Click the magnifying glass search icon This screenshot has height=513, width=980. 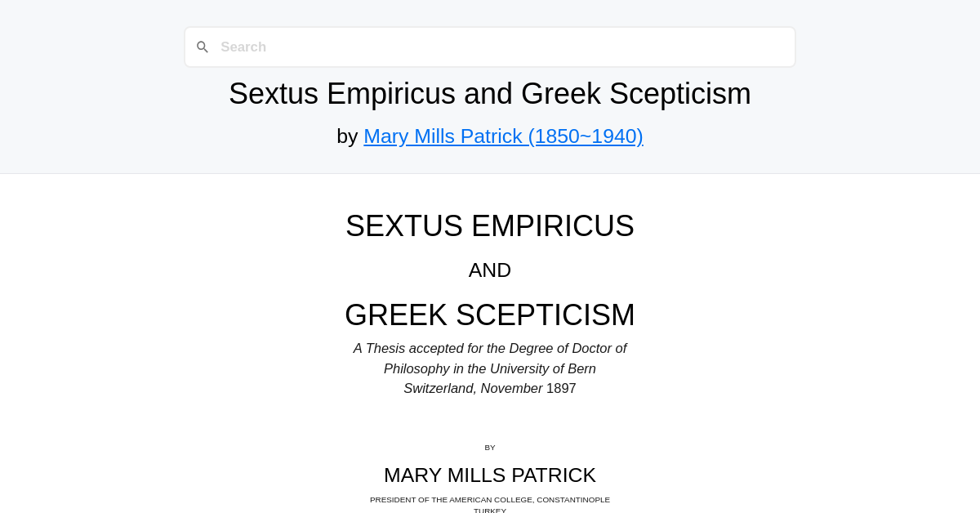[203, 47]
